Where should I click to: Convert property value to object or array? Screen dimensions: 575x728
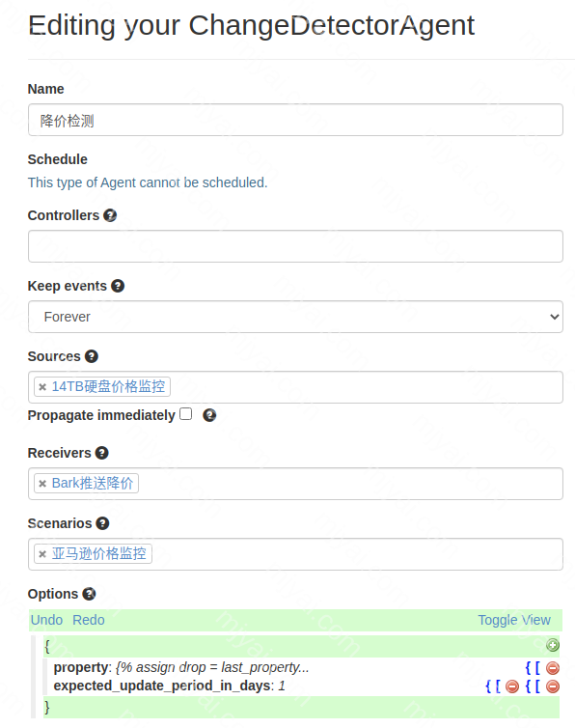pyautogui.click(x=533, y=668)
